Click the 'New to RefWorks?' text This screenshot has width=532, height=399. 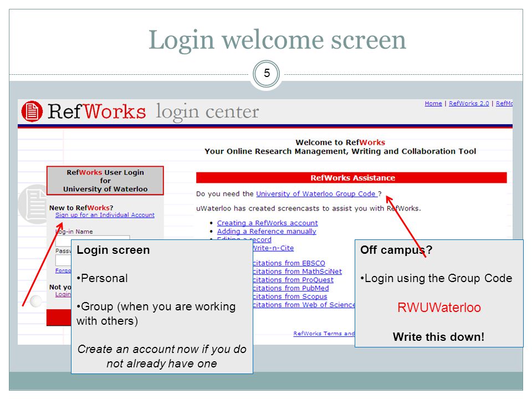coord(81,208)
